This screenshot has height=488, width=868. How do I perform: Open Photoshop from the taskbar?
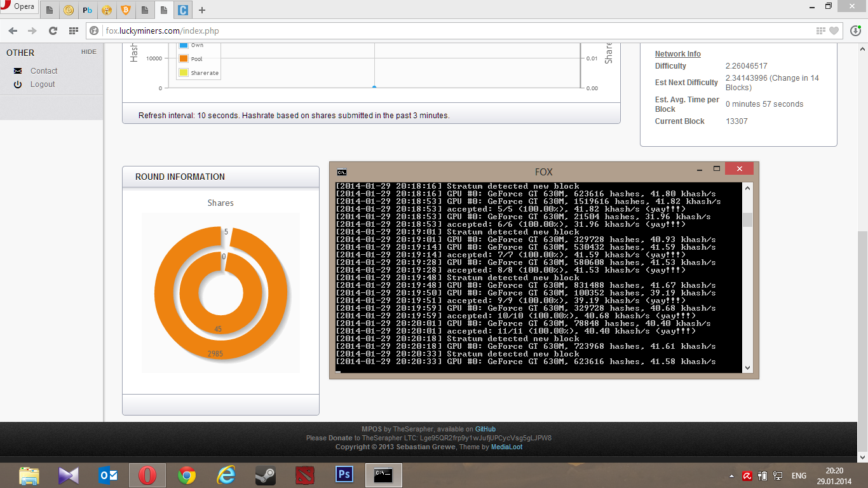pos(344,475)
